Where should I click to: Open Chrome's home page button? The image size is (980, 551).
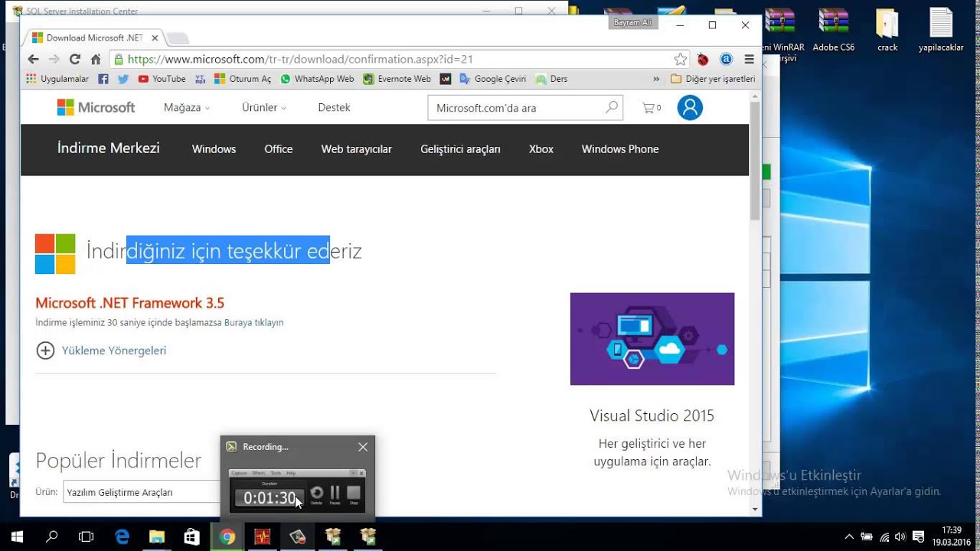pos(96,59)
